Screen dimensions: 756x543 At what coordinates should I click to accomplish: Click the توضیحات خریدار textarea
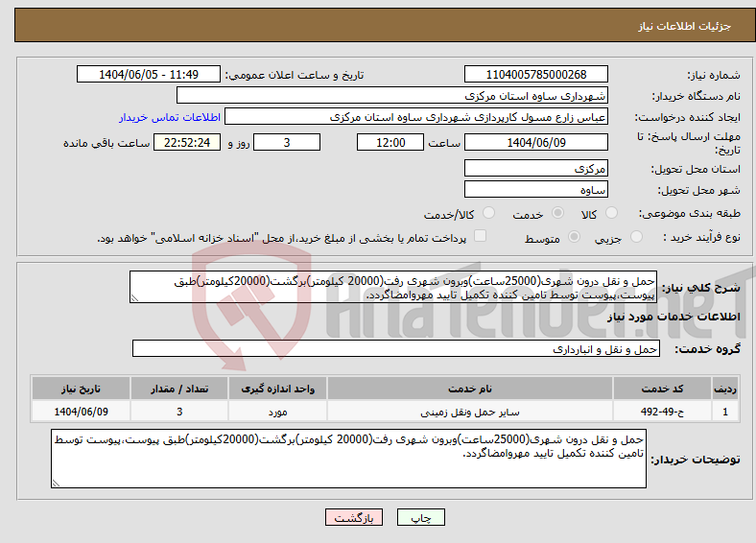coord(348,459)
